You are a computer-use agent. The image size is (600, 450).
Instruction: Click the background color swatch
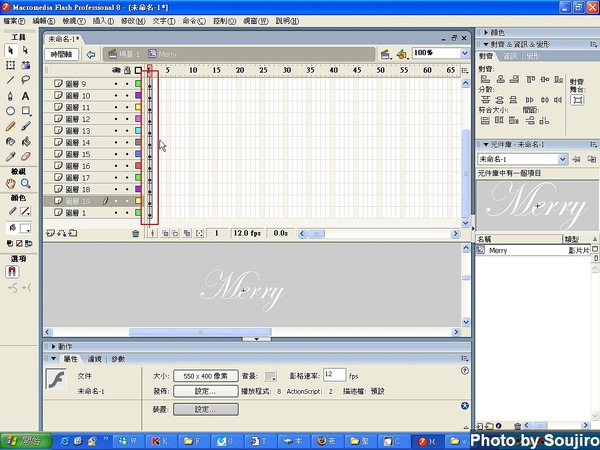coord(270,376)
